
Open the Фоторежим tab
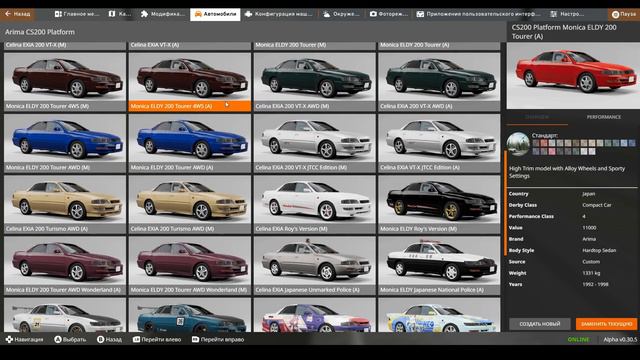(x=389, y=14)
